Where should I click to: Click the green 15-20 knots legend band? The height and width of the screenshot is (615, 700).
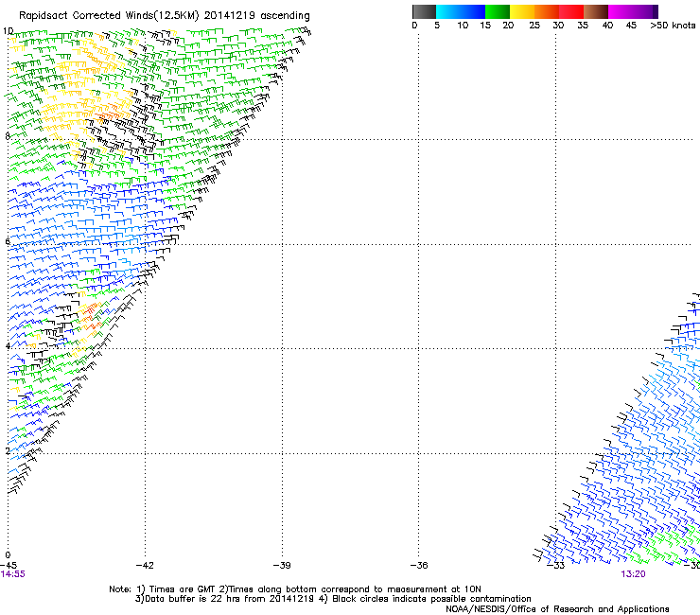coord(498,11)
